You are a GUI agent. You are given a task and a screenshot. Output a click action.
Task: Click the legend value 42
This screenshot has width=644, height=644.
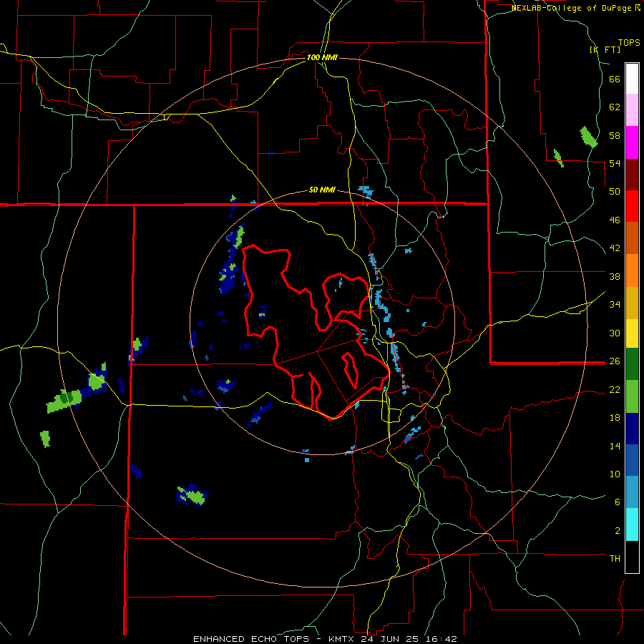point(615,248)
